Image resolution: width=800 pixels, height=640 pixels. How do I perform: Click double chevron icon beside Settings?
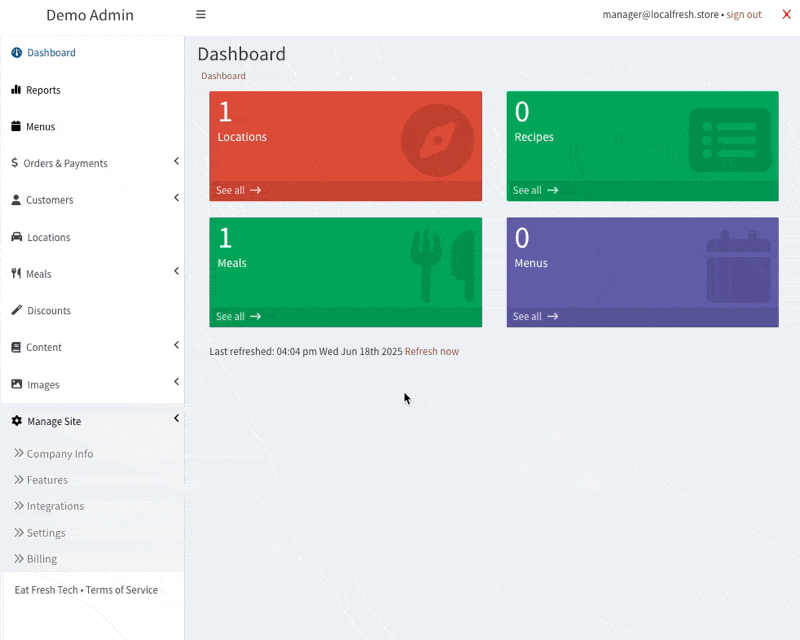click(x=19, y=532)
